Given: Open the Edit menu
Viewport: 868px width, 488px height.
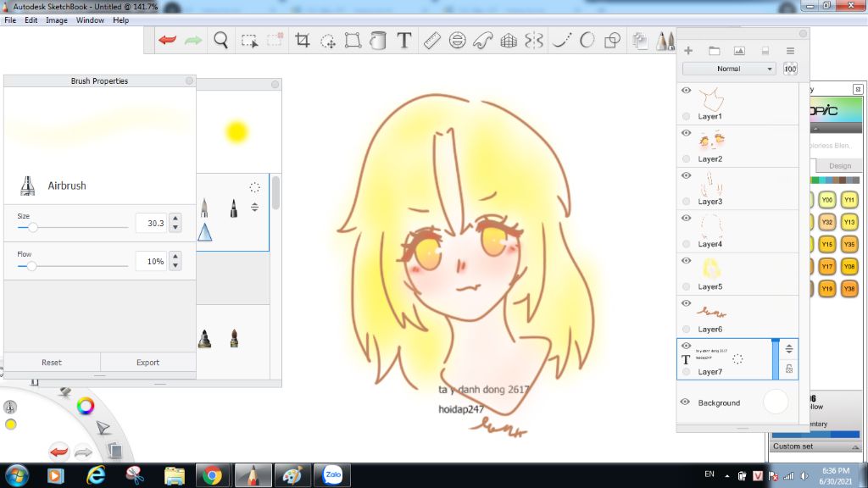Looking at the screenshot, I should coord(31,20).
